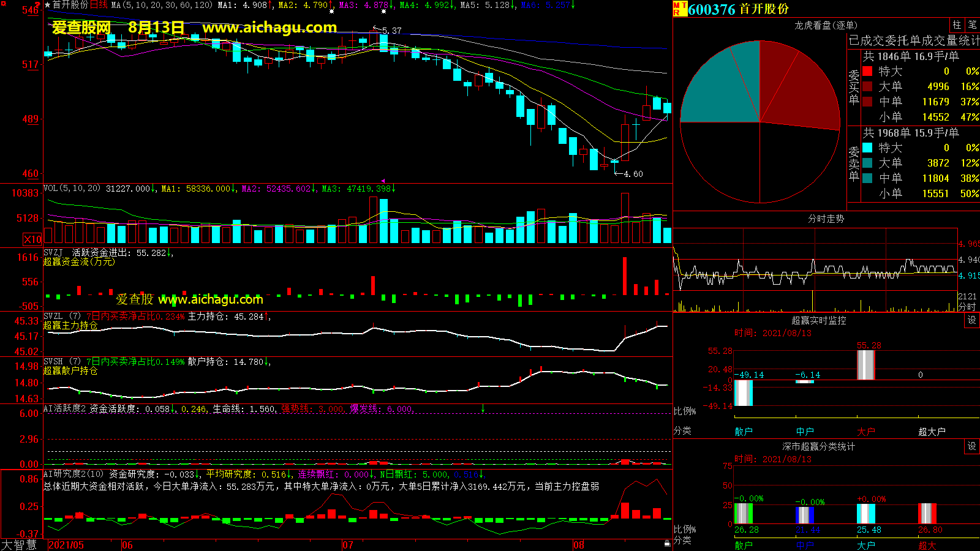Click the MTR badge beside stock code 600376
Viewport: 980px width, 551px height.
pyautogui.click(x=679, y=9)
